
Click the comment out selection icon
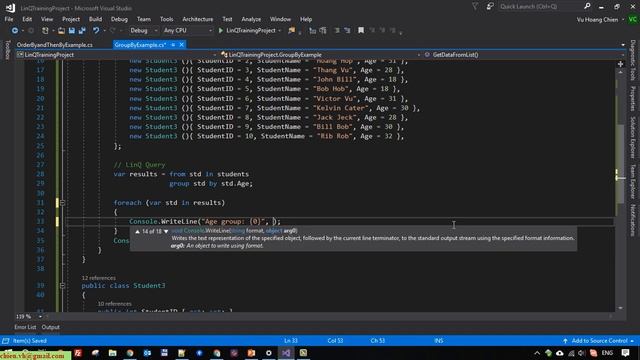(337, 31)
